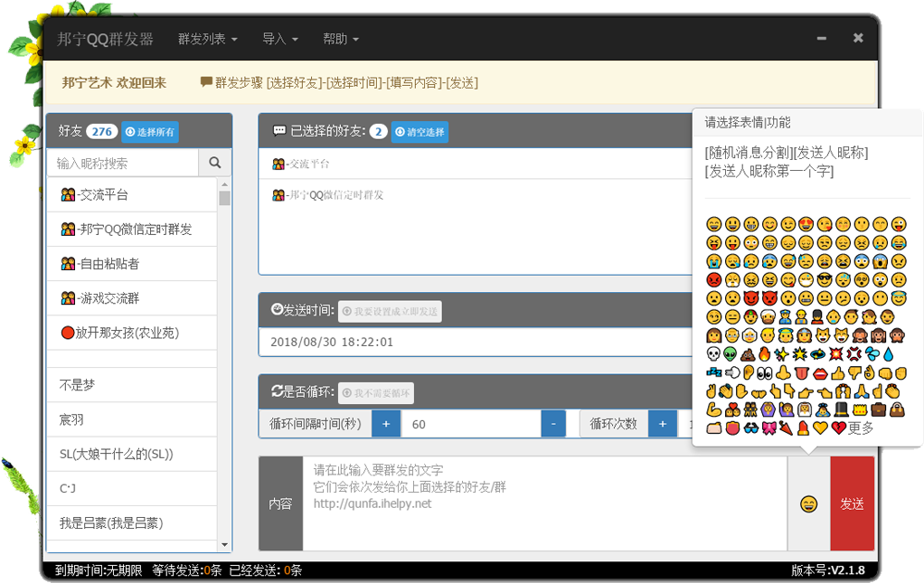The height and width of the screenshot is (583, 924).
Task: Click 选择所有 to select all friends
Action: pyautogui.click(x=150, y=132)
